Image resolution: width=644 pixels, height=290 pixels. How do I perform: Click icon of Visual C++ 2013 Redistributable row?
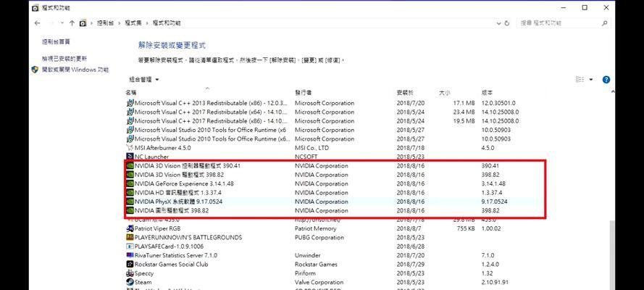[x=130, y=103]
